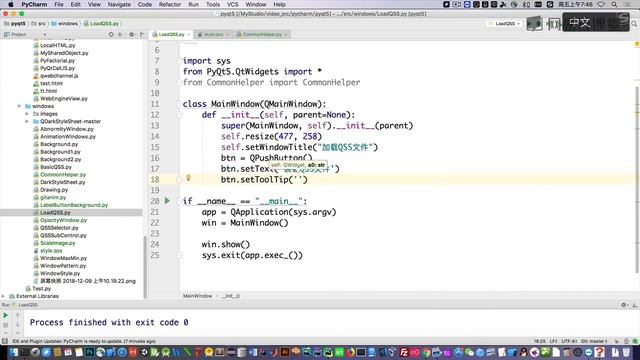The width and height of the screenshot is (640, 360).
Task: Select QSSSelector.py in the Project tree
Action: (x=59, y=228)
